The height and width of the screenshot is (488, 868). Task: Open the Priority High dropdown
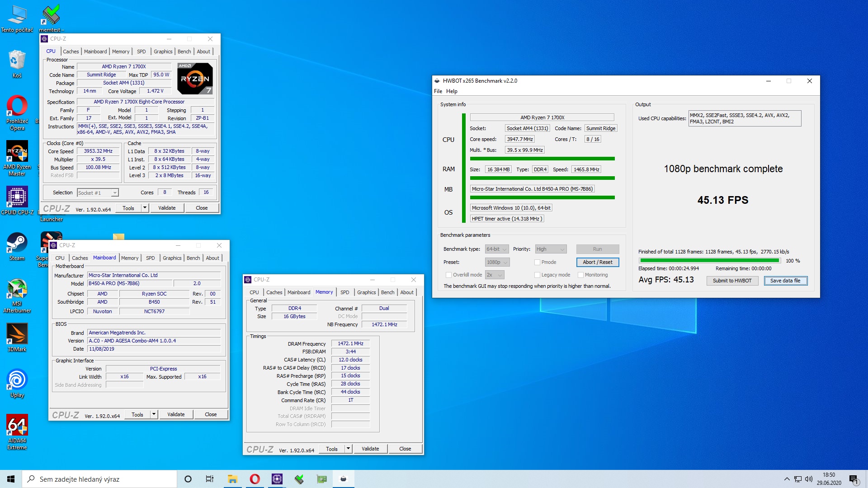tap(550, 249)
